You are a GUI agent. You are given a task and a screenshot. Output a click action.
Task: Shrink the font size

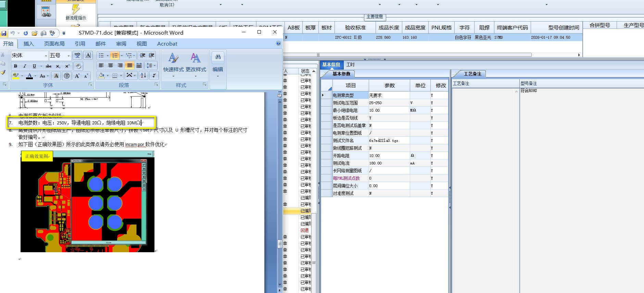(x=86, y=76)
